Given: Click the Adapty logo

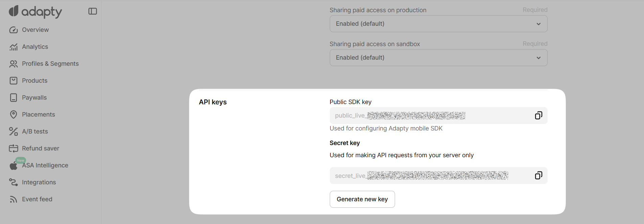Looking at the screenshot, I should coord(35,12).
